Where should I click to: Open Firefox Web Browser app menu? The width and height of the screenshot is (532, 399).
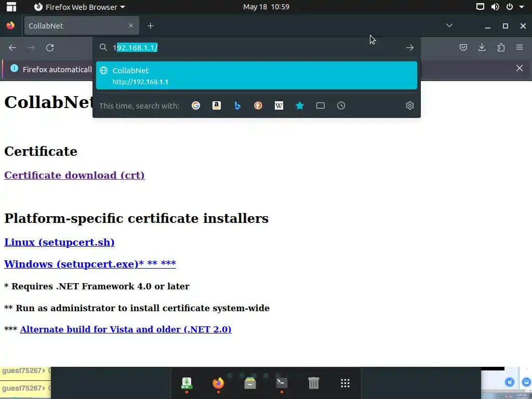[x=79, y=7]
